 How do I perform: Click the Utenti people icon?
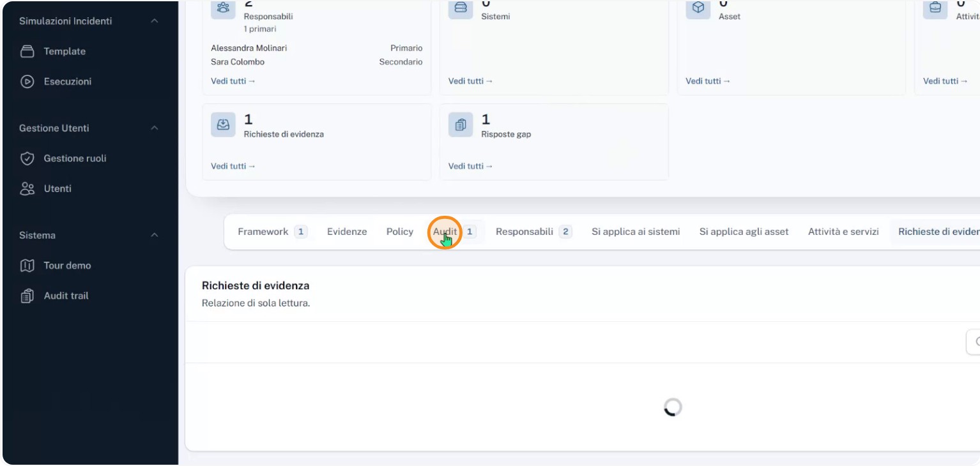click(27, 189)
